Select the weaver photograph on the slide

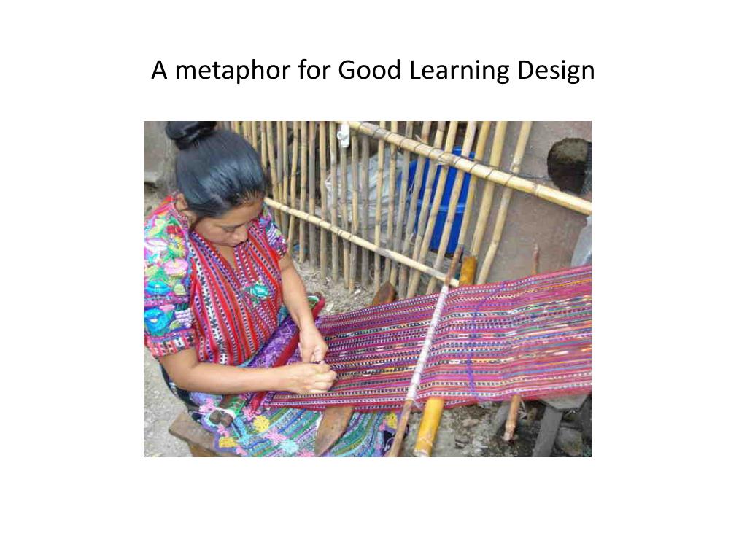tap(368, 289)
